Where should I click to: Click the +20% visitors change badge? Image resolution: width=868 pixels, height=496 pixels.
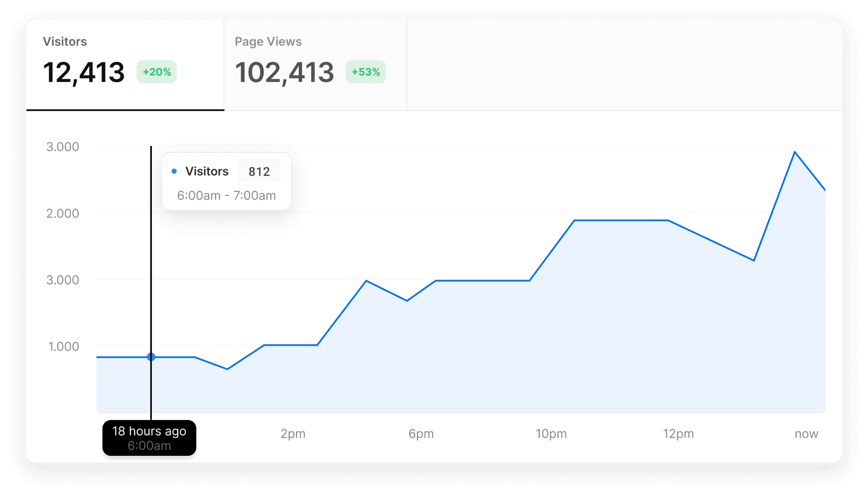click(x=156, y=72)
